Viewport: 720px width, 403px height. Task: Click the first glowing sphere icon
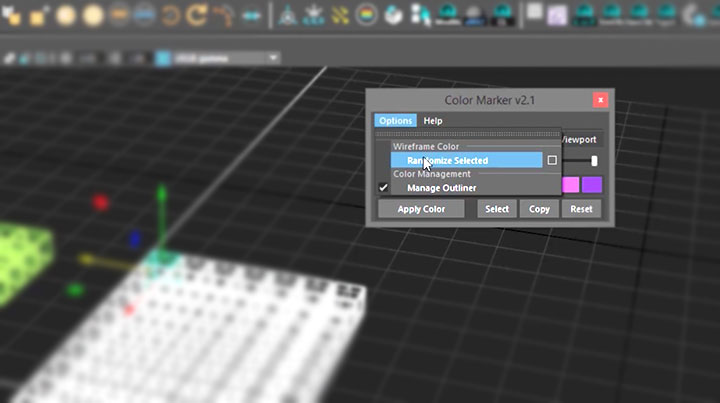65,16
